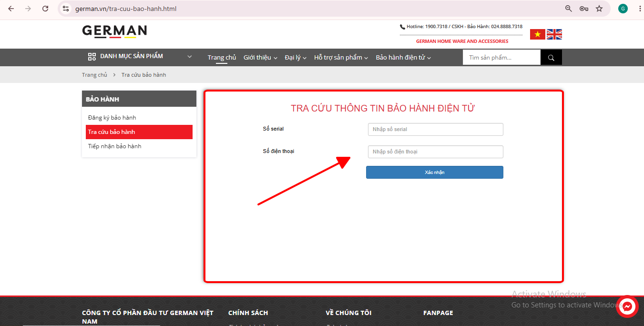Reload the page with browser refresh icon
This screenshot has height=326, width=644.
(x=45, y=9)
